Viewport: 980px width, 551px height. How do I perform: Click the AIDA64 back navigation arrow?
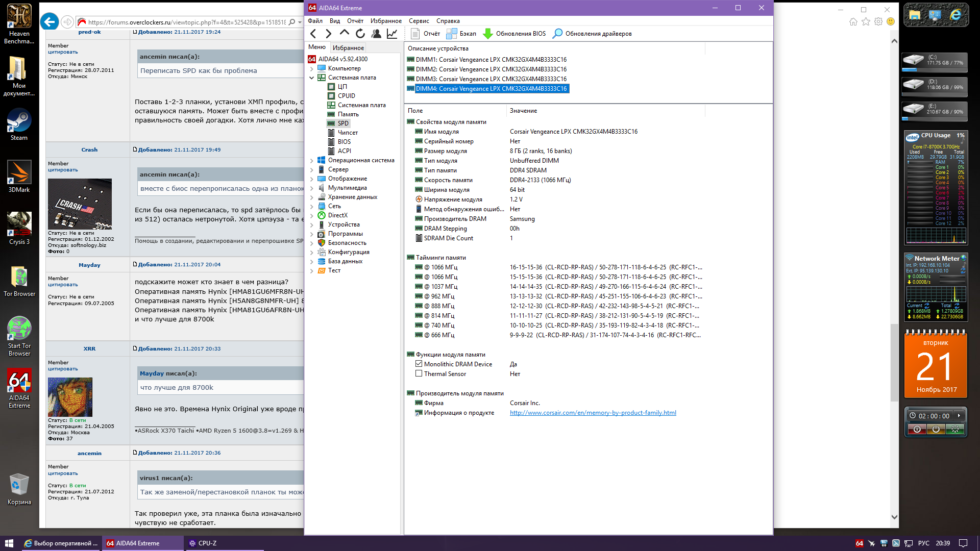pyautogui.click(x=313, y=34)
